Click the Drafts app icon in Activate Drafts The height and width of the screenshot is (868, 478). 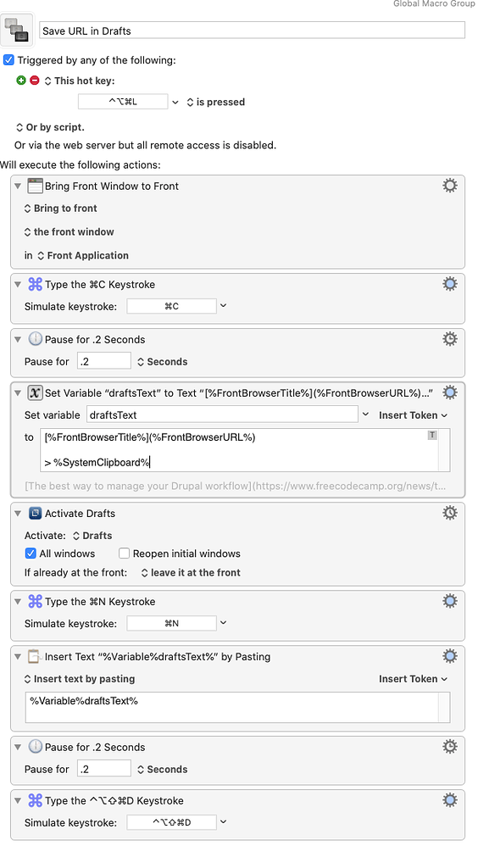[x=35, y=513]
